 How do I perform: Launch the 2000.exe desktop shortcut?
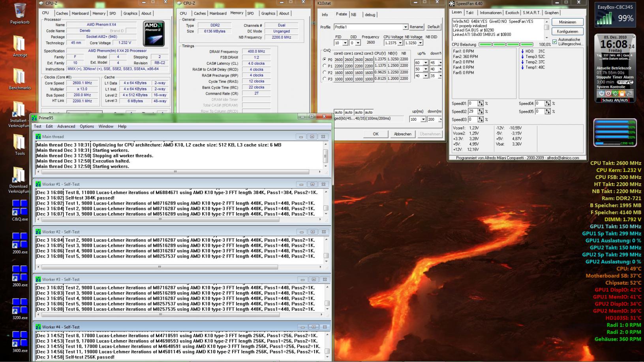(20, 241)
